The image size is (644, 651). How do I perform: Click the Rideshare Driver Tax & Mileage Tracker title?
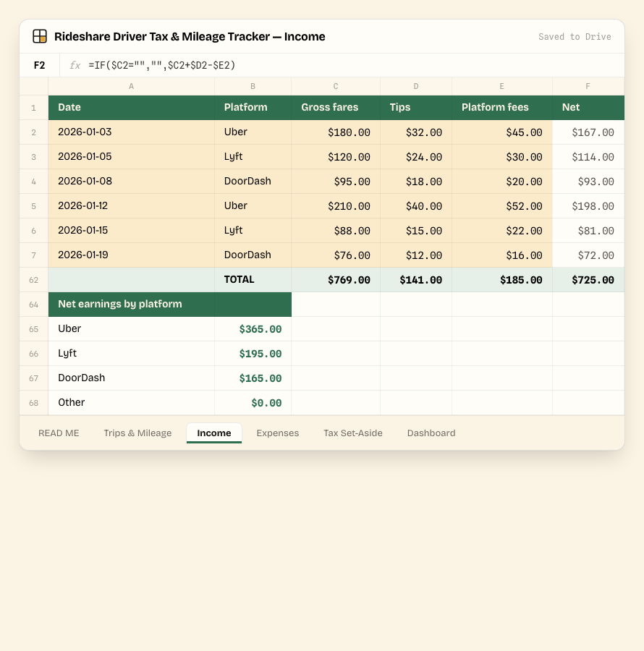point(190,37)
